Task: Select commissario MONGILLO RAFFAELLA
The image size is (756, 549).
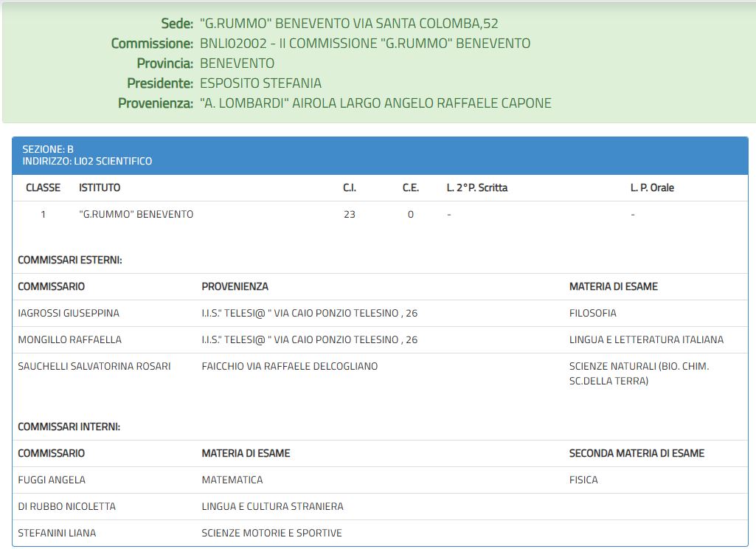Action: point(69,339)
